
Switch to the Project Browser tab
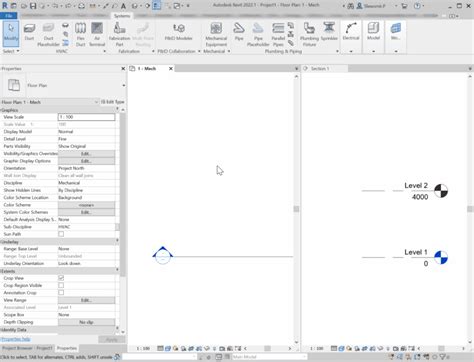[x=27, y=348]
